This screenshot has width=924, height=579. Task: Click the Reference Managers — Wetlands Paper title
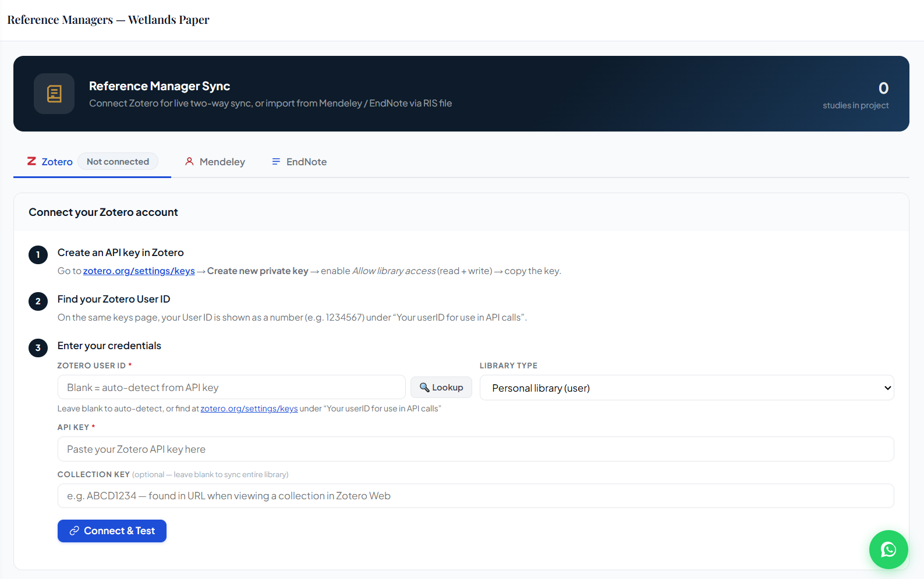click(x=108, y=20)
